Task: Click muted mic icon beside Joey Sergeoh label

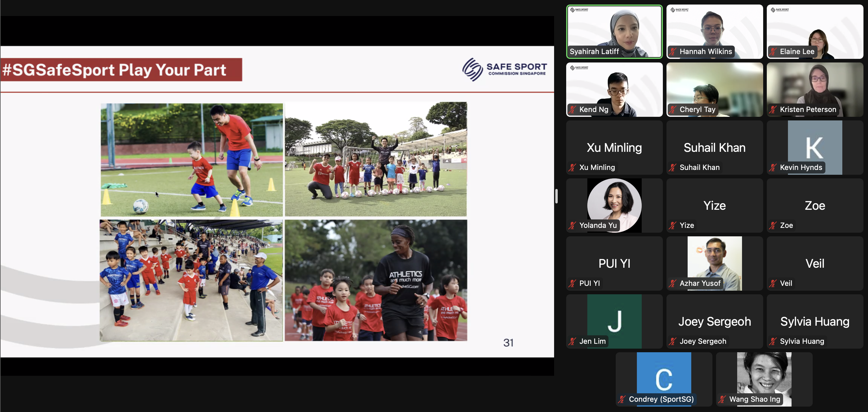Action: pyautogui.click(x=673, y=341)
